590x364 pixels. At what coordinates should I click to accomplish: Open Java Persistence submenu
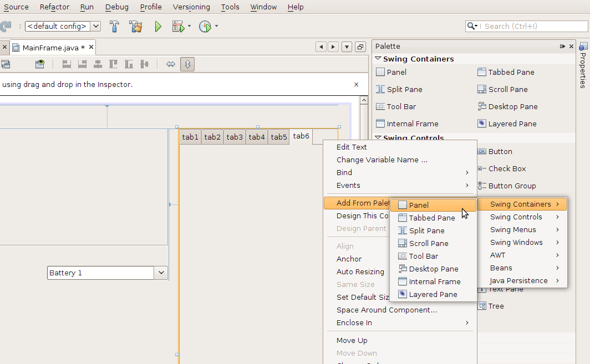pos(522,281)
